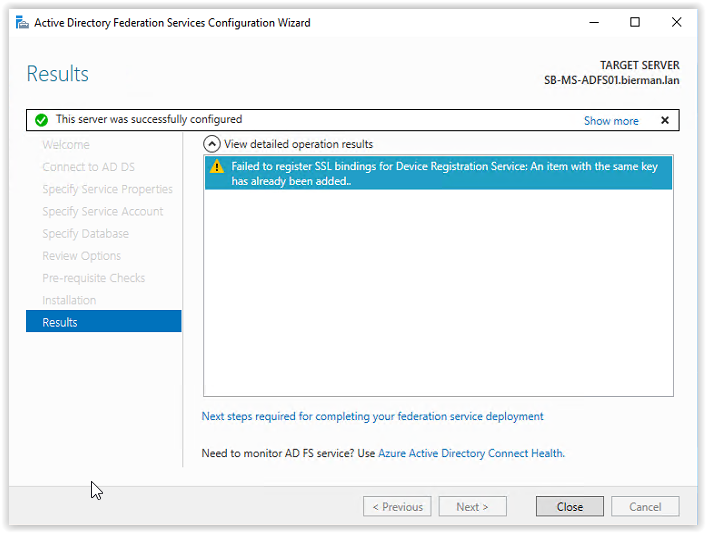706x533 pixels.
Task: Open the Show more link
Action: click(611, 121)
